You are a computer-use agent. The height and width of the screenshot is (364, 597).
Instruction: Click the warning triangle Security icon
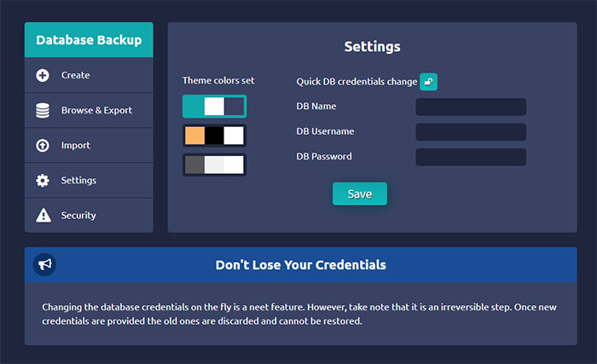click(43, 215)
